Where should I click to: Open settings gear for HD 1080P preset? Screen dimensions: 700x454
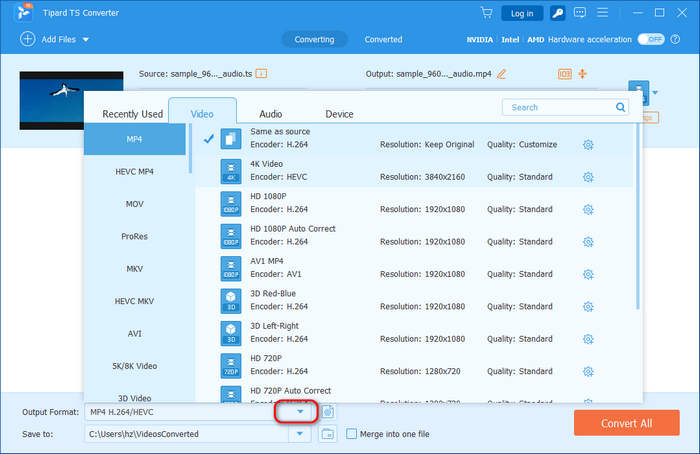tap(588, 210)
